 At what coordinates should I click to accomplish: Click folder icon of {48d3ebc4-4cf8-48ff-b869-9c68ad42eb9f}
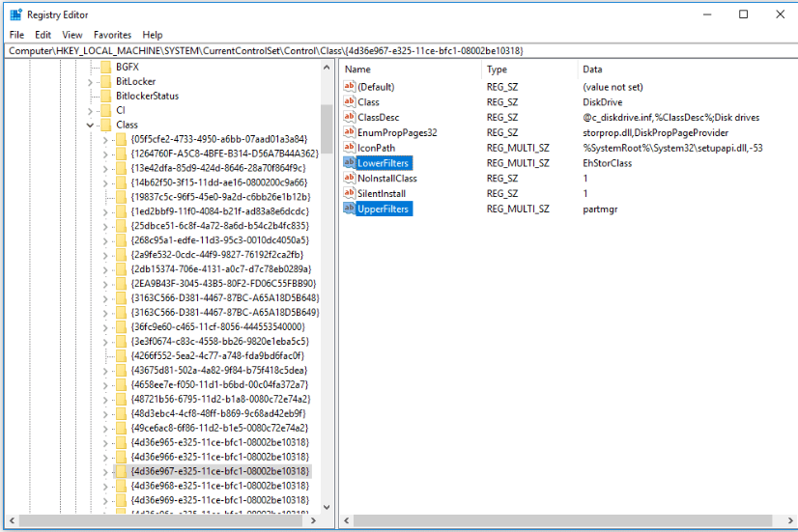pos(121,413)
